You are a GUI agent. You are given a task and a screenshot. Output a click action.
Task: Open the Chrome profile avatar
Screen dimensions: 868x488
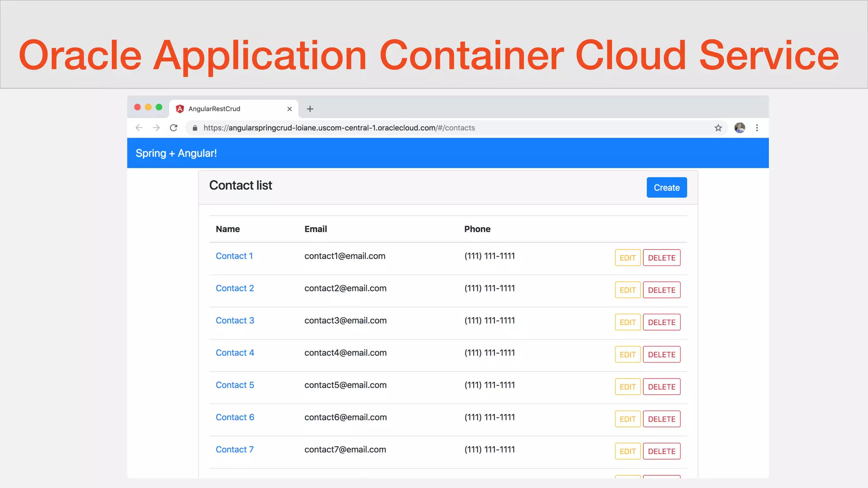pos(740,128)
